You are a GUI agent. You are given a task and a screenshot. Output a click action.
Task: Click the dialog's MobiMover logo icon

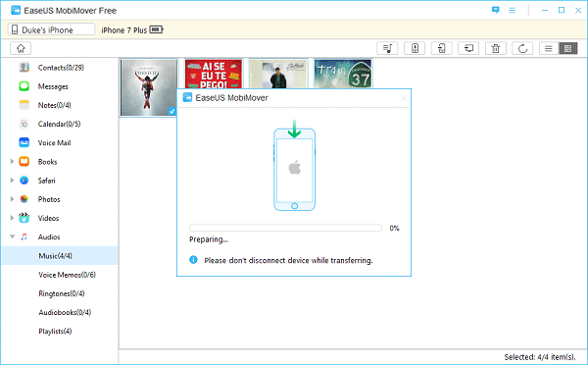click(x=187, y=98)
